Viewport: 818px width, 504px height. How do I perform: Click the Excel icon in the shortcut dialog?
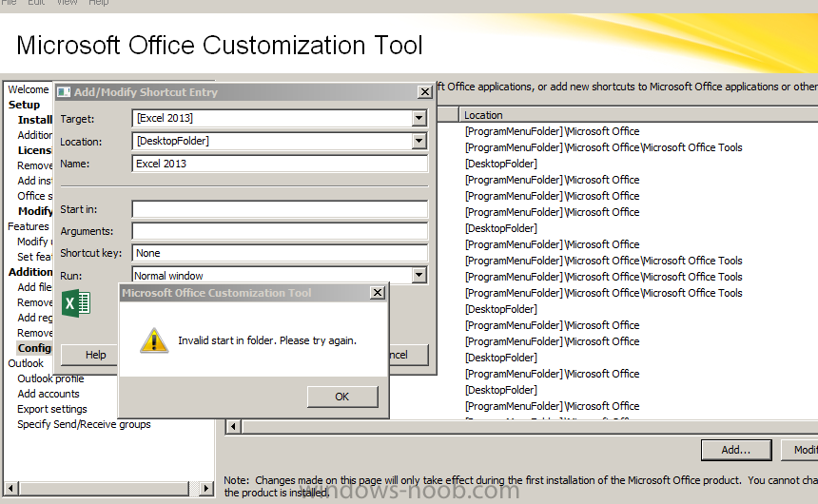(76, 303)
